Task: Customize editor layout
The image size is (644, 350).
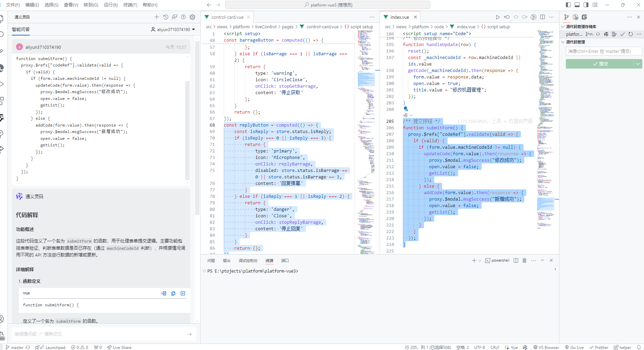Action: click(x=595, y=5)
